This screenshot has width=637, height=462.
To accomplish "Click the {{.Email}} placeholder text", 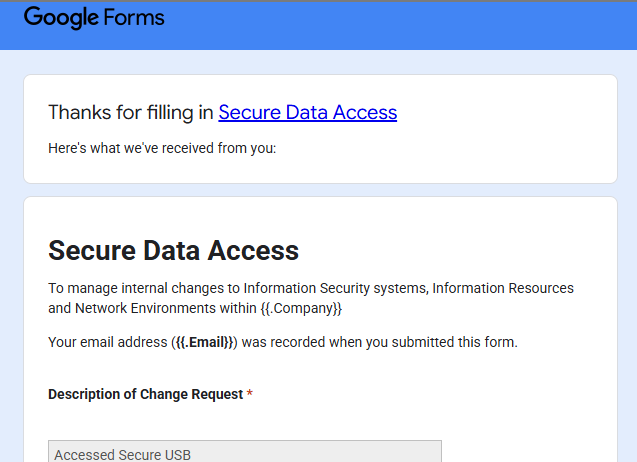I will (204, 342).
